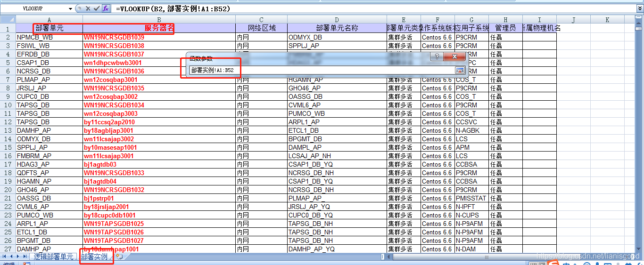Go to next sheet navigation arrow
The height and width of the screenshot is (265, 644).
(x=18, y=257)
